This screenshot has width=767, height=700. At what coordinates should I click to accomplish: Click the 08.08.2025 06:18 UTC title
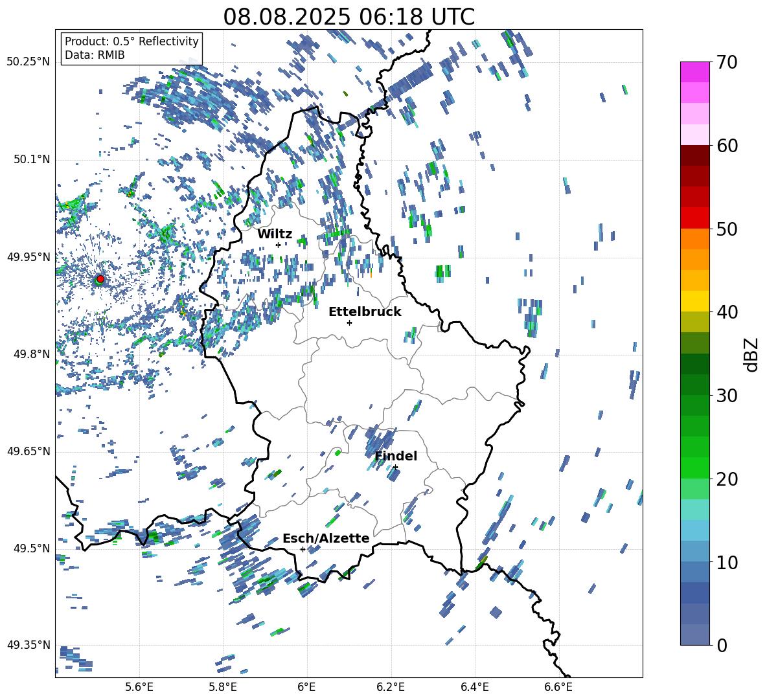pyautogui.click(x=349, y=17)
